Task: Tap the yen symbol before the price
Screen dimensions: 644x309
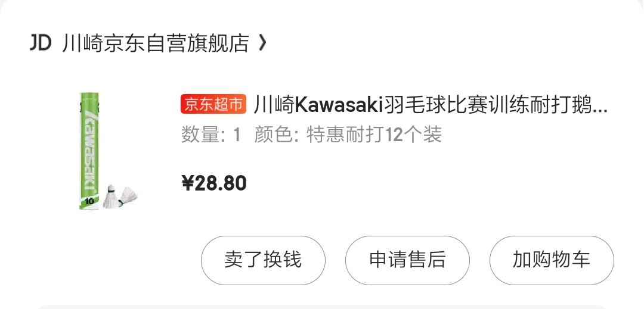Action: pyautogui.click(x=187, y=183)
